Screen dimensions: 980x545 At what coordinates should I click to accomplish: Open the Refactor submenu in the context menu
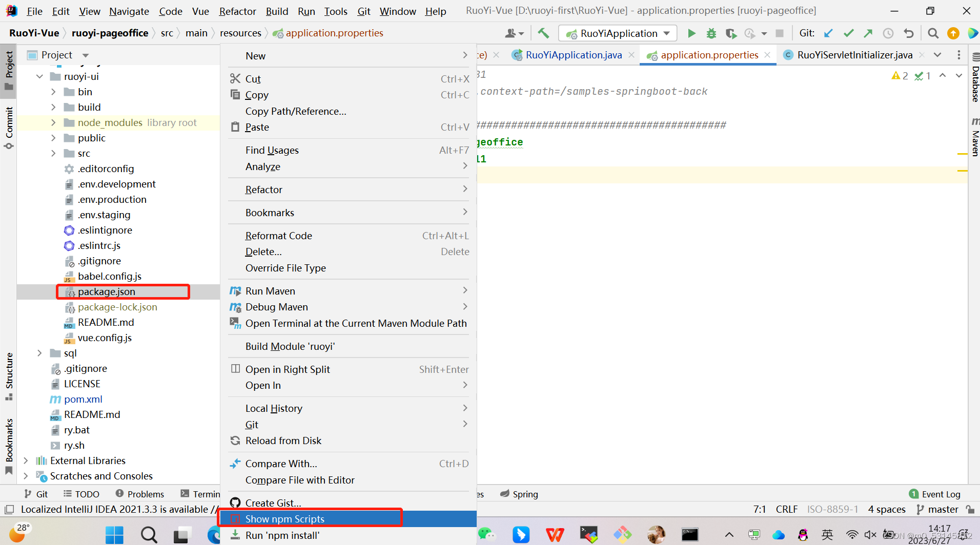click(x=264, y=189)
